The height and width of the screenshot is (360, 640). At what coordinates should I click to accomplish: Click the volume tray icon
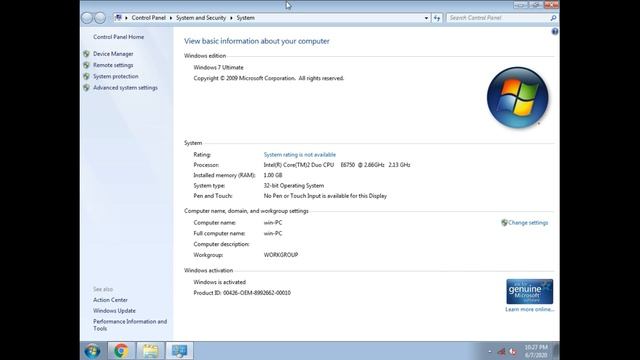pos(513,351)
